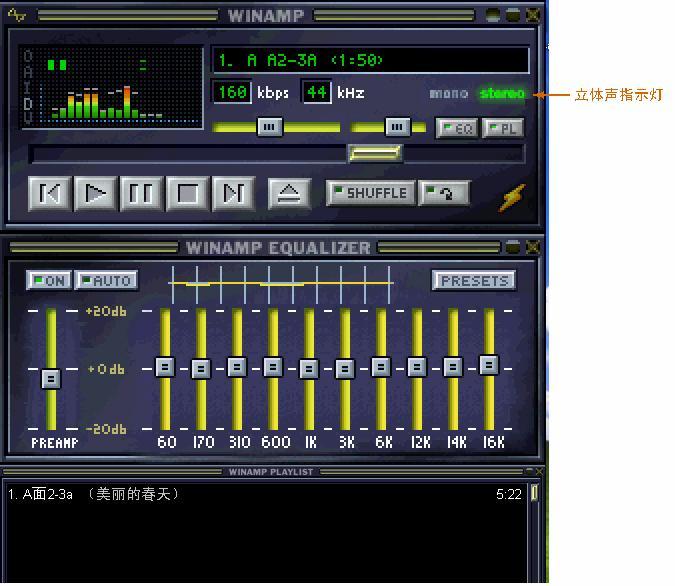Image resolution: width=675 pixels, height=586 pixels.
Task: Toggle the PL playlist button
Action: click(x=503, y=128)
